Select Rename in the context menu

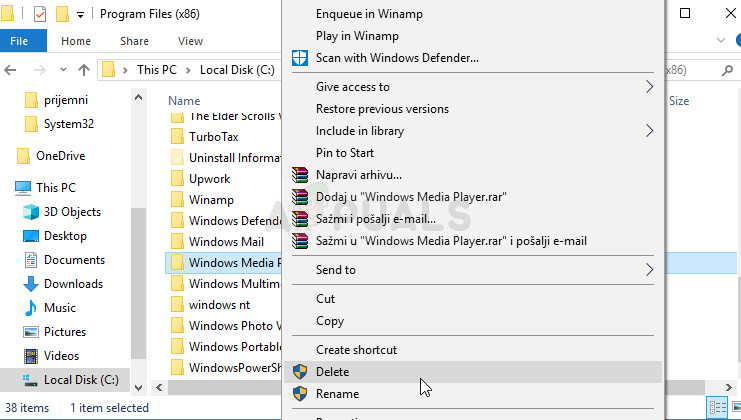coord(337,393)
